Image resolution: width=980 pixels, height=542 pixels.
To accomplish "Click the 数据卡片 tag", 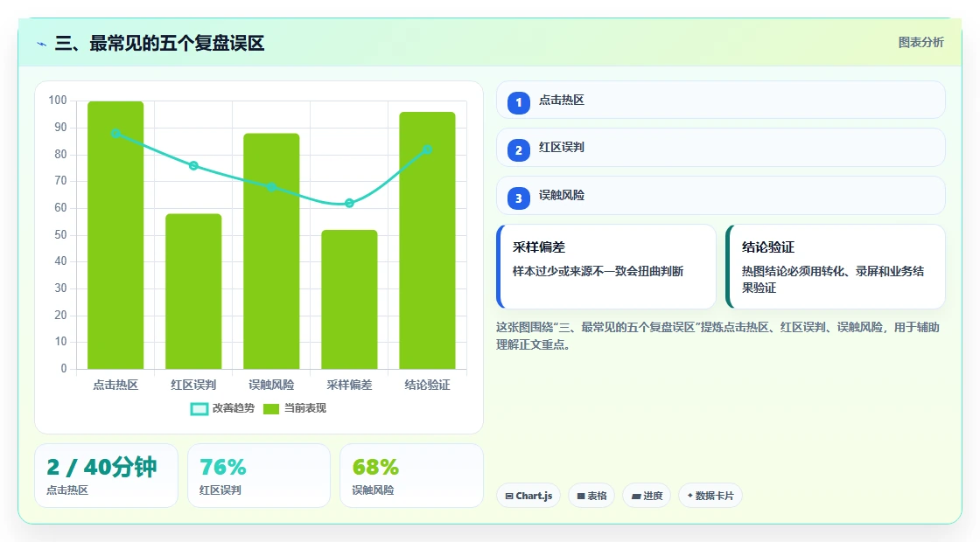I will (x=710, y=496).
